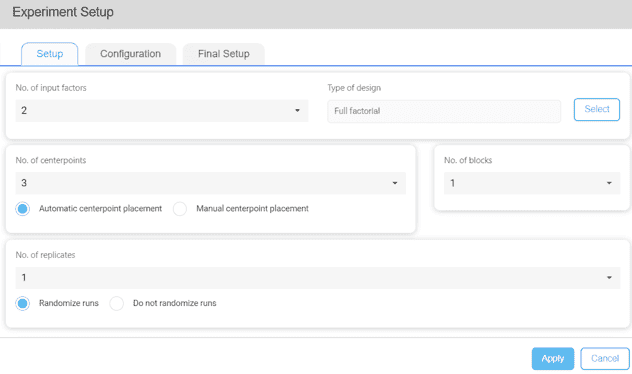Click the Type of design field
This screenshot has width=632, height=374.
(444, 111)
